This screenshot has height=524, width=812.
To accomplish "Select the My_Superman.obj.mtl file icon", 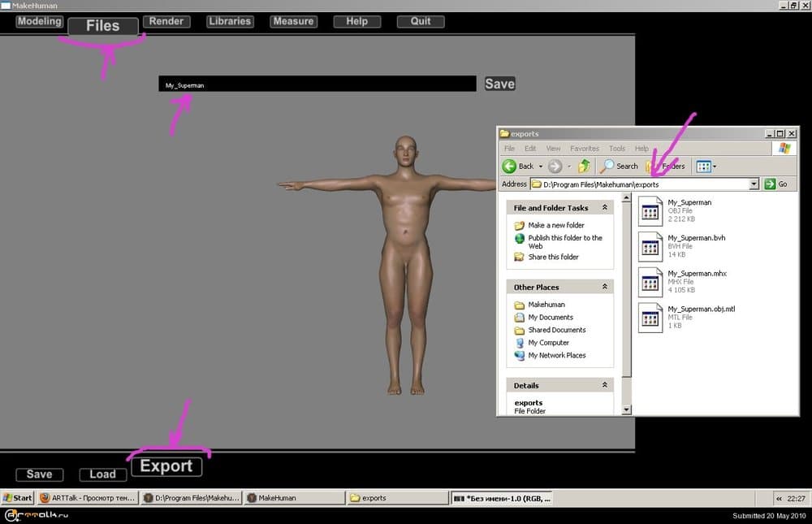I will 650,318.
